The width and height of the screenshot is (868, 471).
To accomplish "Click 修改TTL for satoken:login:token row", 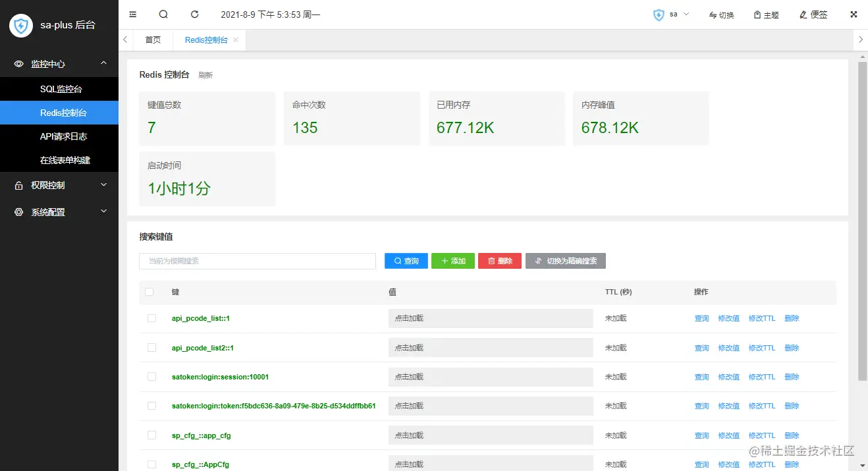I will click(762, 406).
